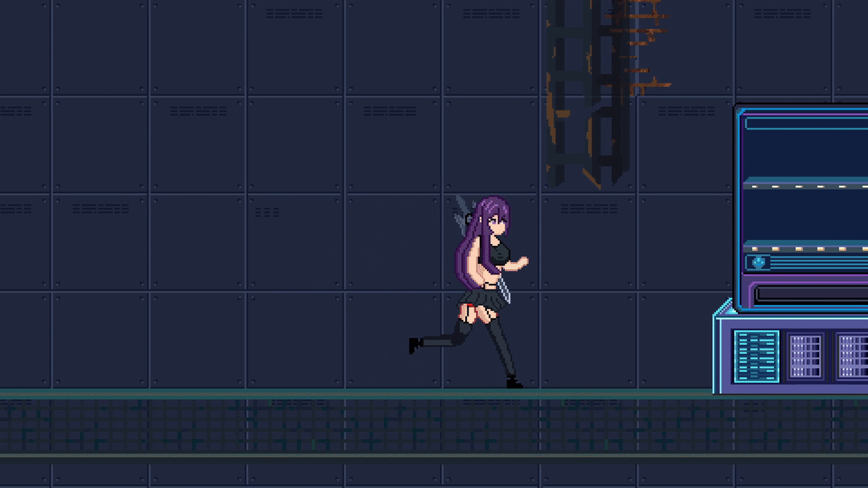The width and height of the screenshot is (868, 488).
Task: Select the cyan vent panel on the machine base
Action: [x=756, y=356]
